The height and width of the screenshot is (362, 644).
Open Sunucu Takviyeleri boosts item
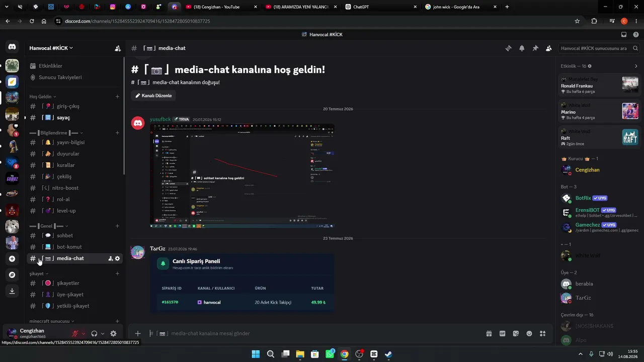coord(74,77)
